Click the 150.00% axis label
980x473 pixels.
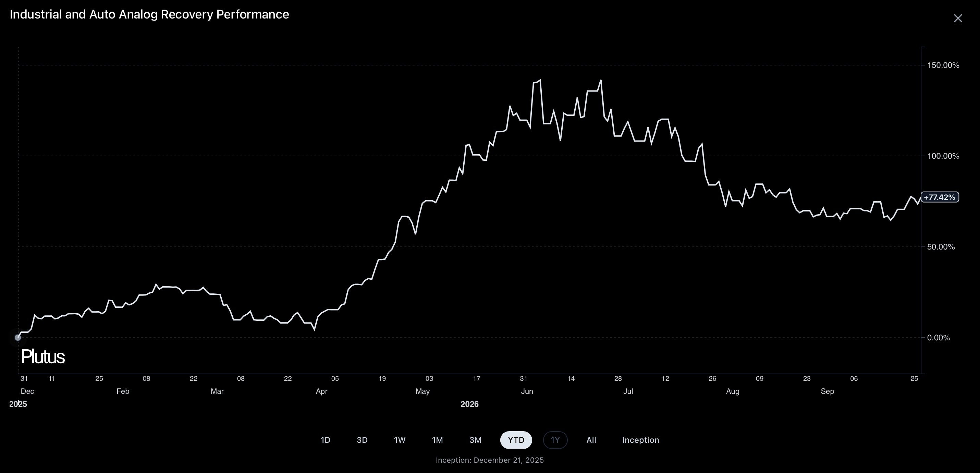pyautogui.click(x=943, y=65)
